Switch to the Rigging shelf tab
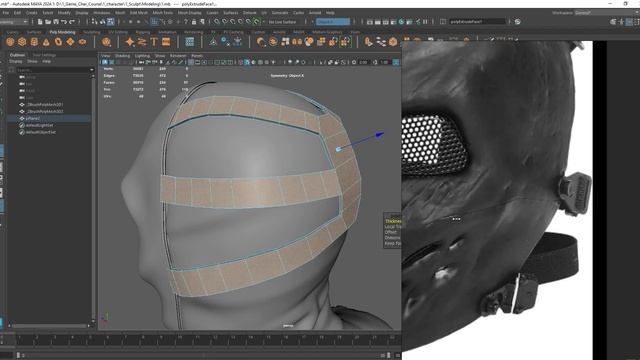 (x=142, y=32)
